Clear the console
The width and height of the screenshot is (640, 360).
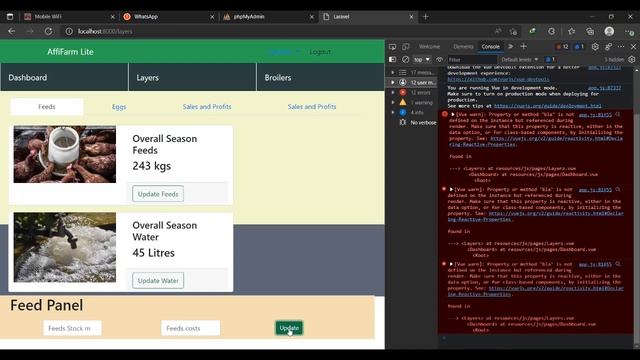coord(405,60)
